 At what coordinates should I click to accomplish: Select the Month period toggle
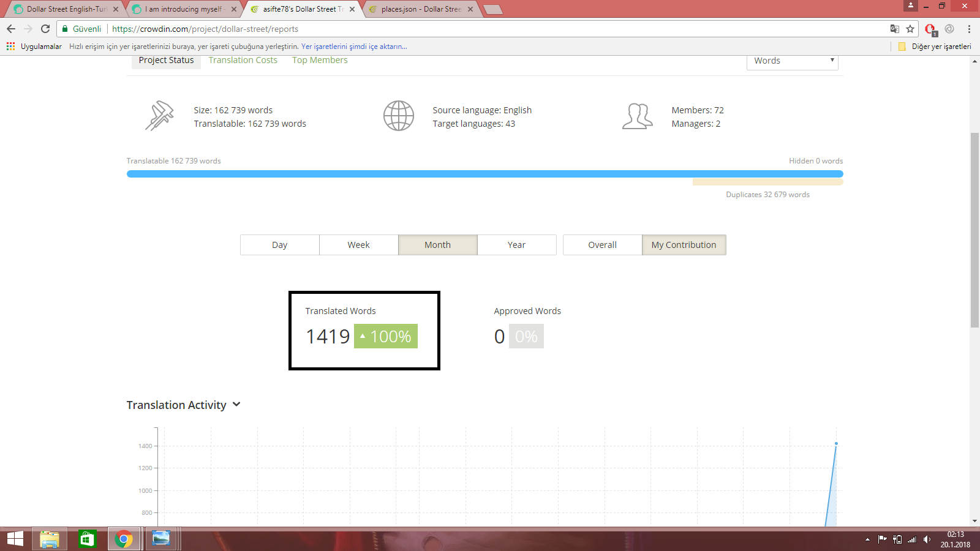click(x=437, y=245)
